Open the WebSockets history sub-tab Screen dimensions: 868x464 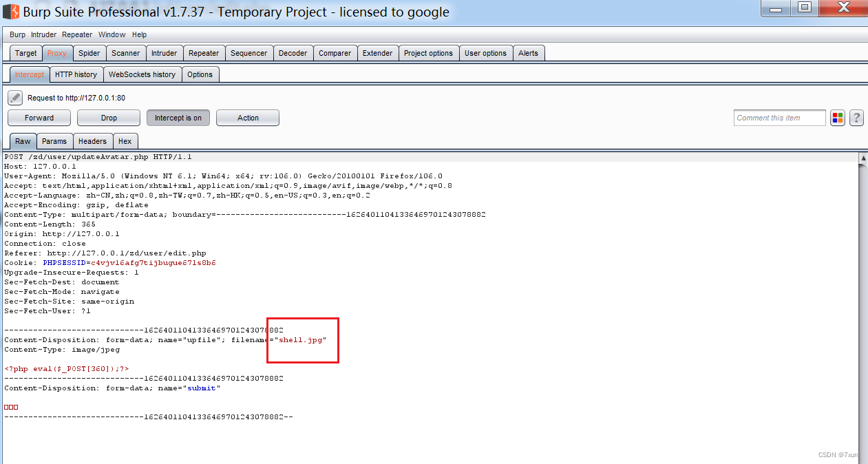[142, 74]
